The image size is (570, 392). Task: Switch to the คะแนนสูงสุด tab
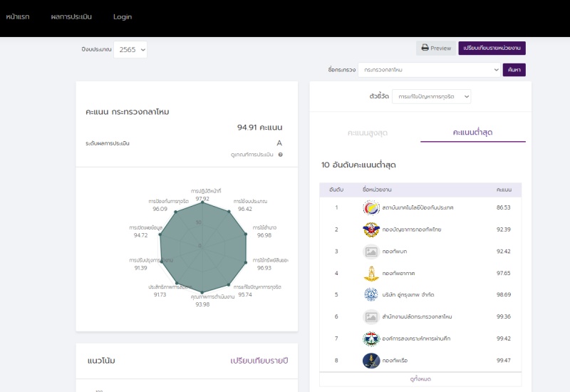pyautogui.click(x=368, y=133)
